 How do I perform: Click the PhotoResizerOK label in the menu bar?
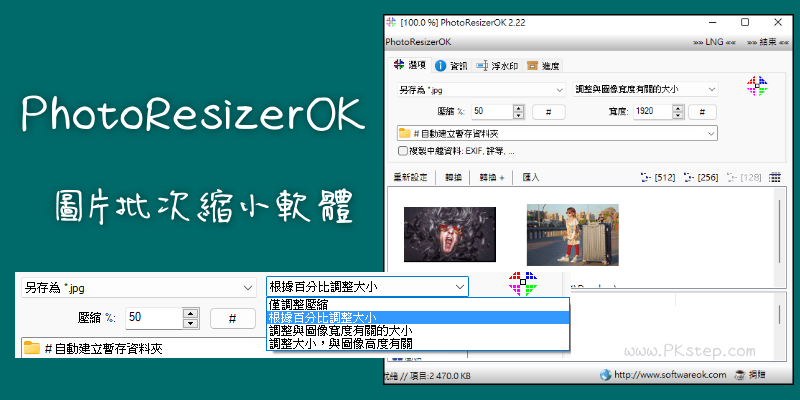418,42
